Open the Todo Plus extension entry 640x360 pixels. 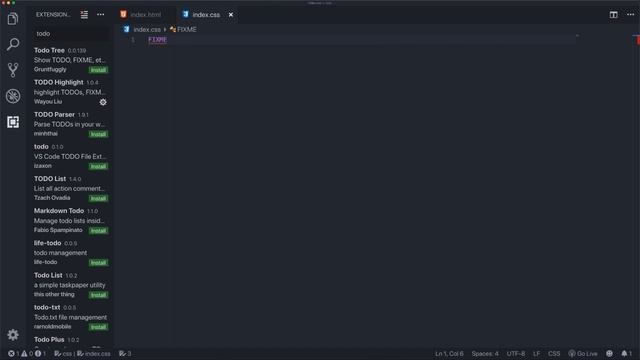click(x=71, y=340)
